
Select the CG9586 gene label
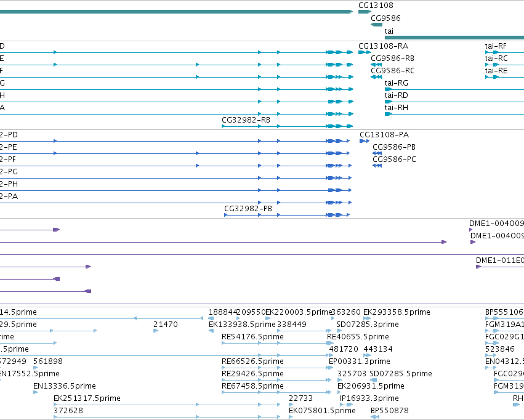tap(385, 18)
